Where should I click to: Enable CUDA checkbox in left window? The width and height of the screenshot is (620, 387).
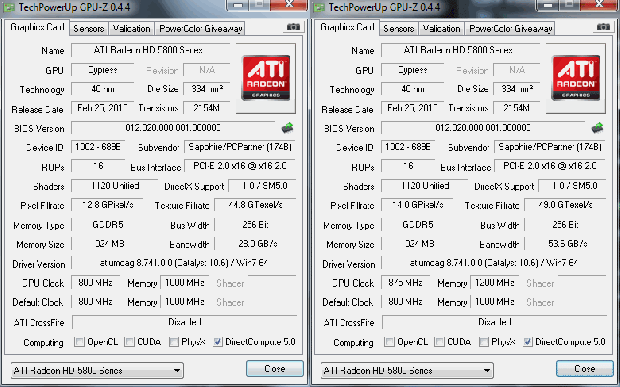tap(129, 342)
